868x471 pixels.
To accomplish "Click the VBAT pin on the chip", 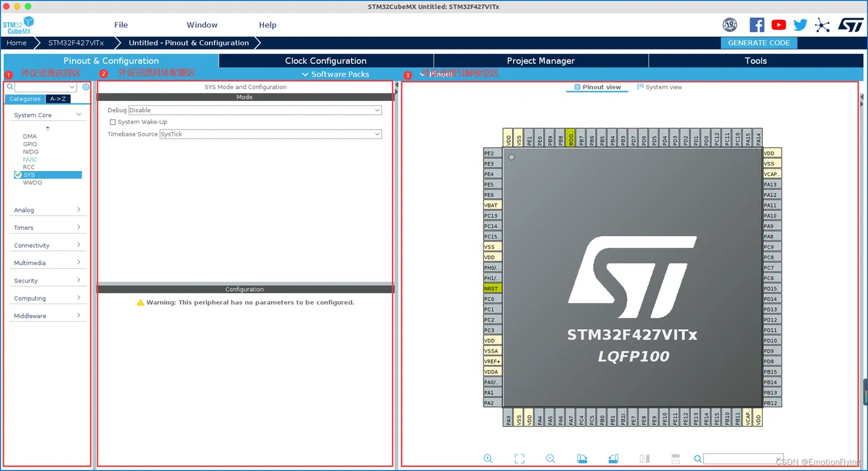I will [492, 205].
